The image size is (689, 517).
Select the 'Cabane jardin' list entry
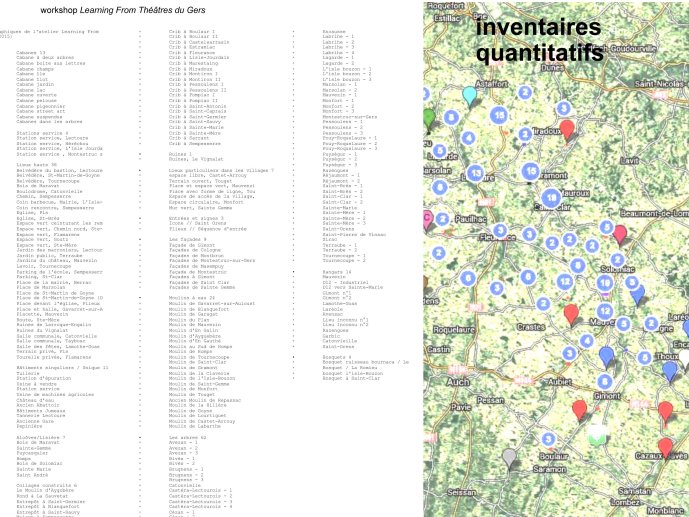[35, 84]
